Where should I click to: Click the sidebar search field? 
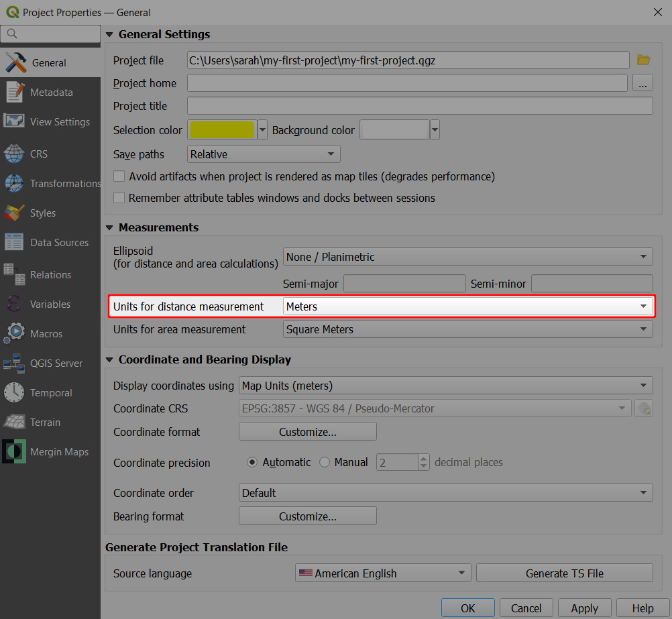pos(50,34)
